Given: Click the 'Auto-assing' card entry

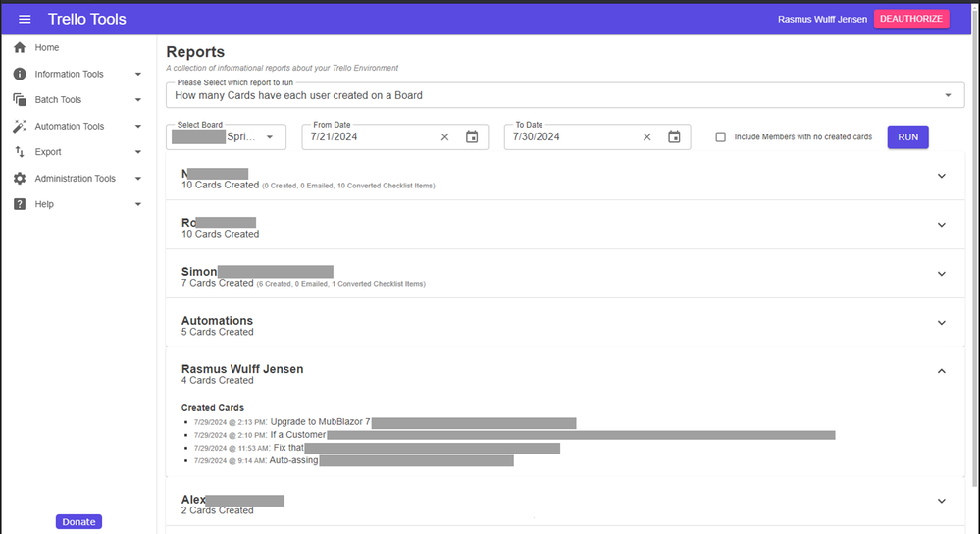Looking at the screenshot, I should click(x=353, y=461).
